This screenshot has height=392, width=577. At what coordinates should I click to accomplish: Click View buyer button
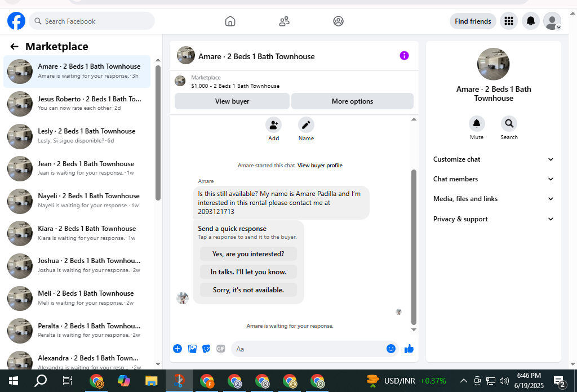(x=232, y=101)
